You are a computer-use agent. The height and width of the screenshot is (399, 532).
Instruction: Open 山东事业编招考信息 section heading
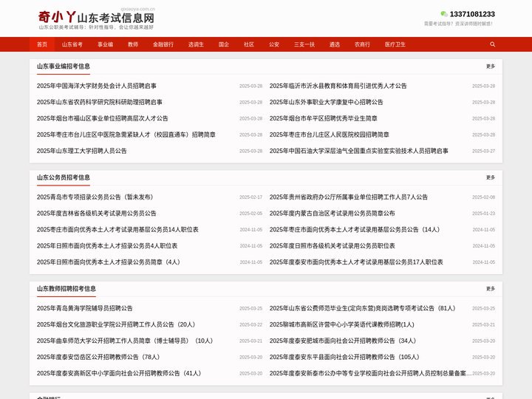64,66
